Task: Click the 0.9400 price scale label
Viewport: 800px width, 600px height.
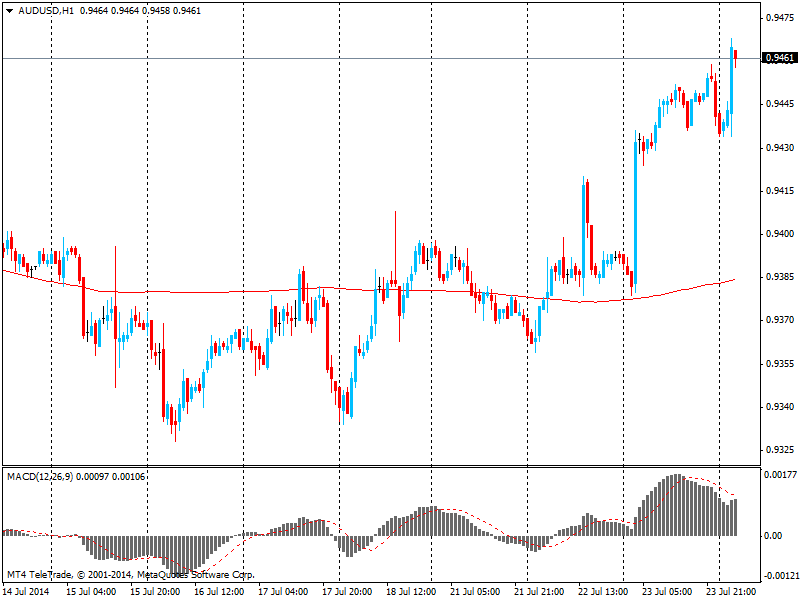Action: pos(780,234)
